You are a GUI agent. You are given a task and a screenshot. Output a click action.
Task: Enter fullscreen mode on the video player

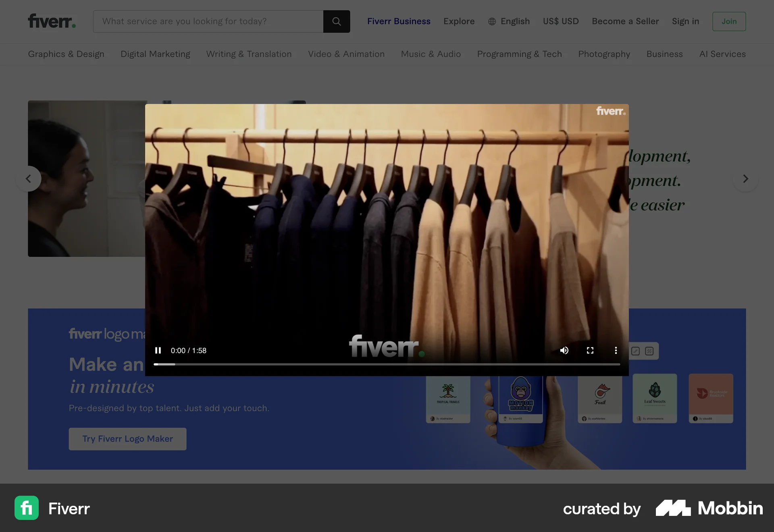[x=590, y=350]
